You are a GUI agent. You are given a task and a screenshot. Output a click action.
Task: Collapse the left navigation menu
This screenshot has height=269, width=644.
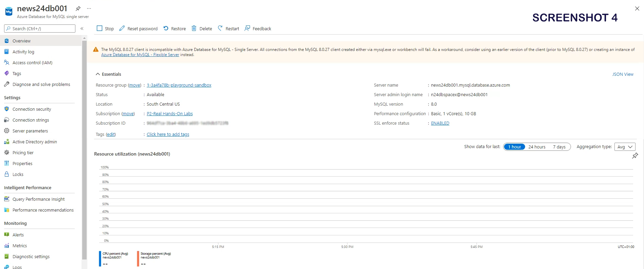tap(82, 29)
